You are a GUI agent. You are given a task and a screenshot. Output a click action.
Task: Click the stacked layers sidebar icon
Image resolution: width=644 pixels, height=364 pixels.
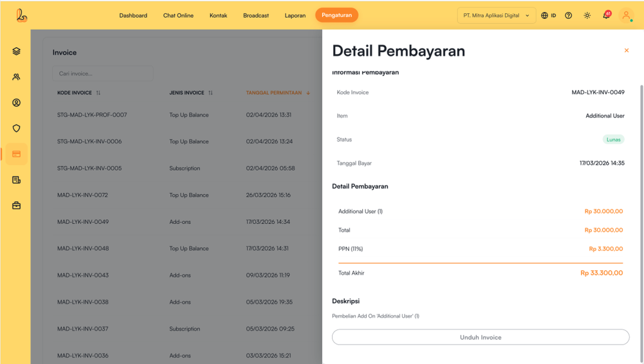pyautogui.click(x=16, y=52)
